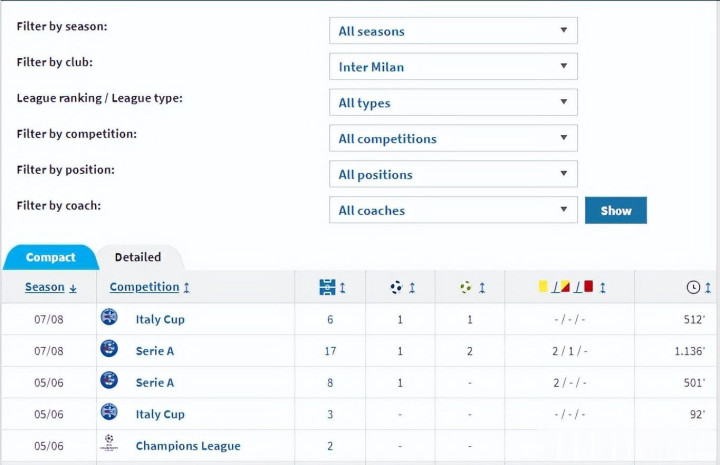Open Champions League competition link
The image size is (720, 465).
coord(188,446)
